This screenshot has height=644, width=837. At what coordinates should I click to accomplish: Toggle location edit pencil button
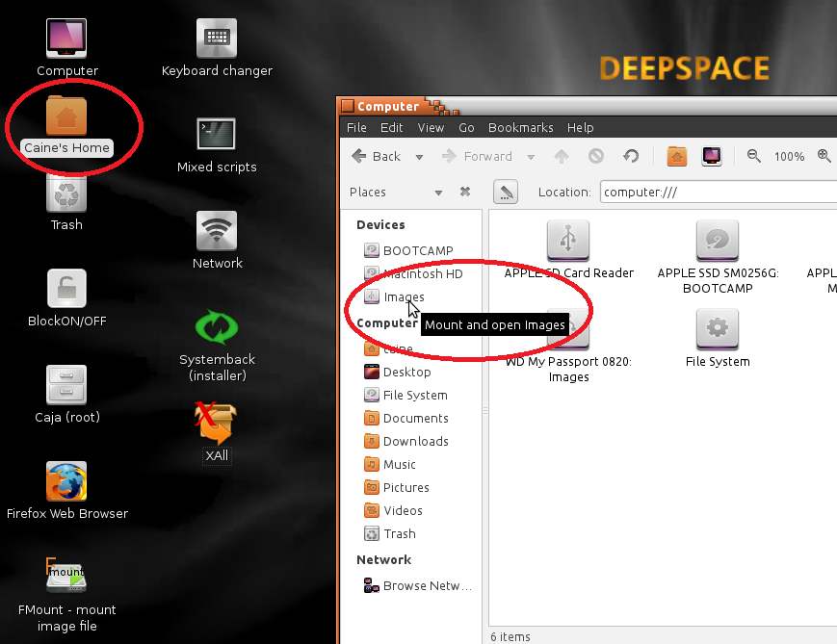click(x=506, y=193)
